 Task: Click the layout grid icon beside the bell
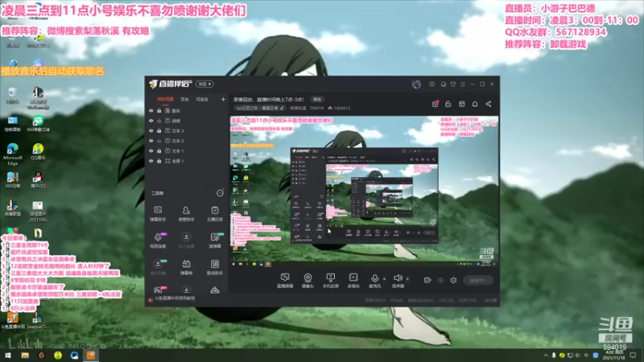pyautogui.click(x=461, y=104)
